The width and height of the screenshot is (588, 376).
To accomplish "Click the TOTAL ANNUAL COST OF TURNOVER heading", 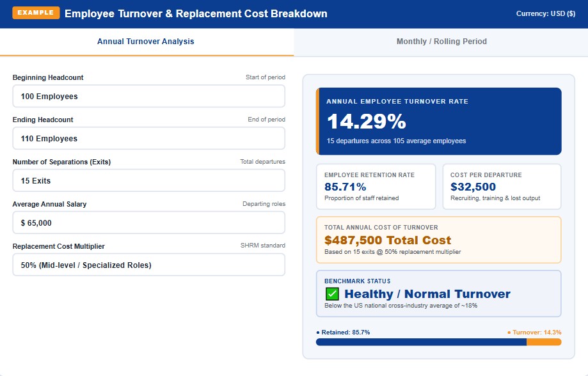I will 381,228.
